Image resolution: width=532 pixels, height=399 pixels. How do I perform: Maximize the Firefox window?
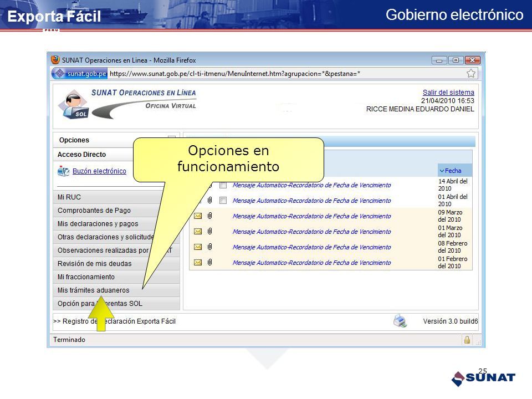tap(456, 60)
